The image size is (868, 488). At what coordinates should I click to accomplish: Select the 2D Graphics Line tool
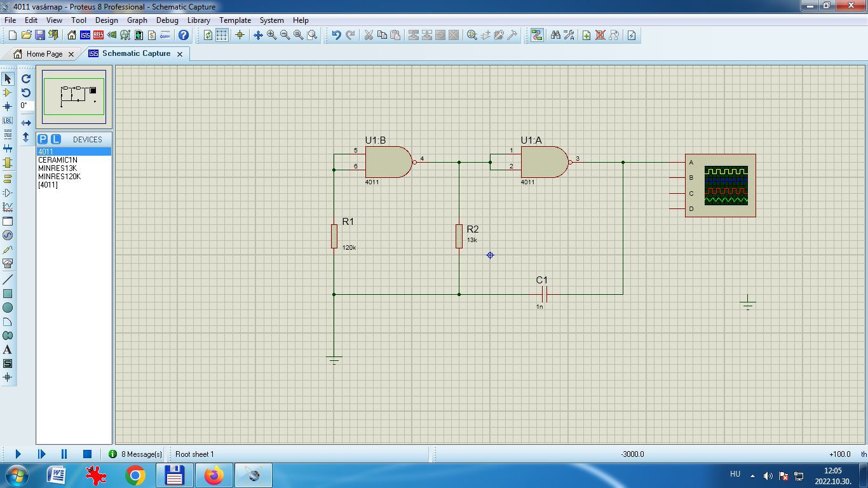tap(8, 280)
